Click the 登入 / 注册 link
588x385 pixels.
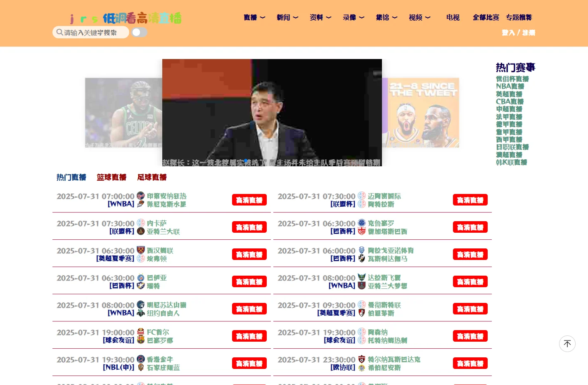[518, 33]
